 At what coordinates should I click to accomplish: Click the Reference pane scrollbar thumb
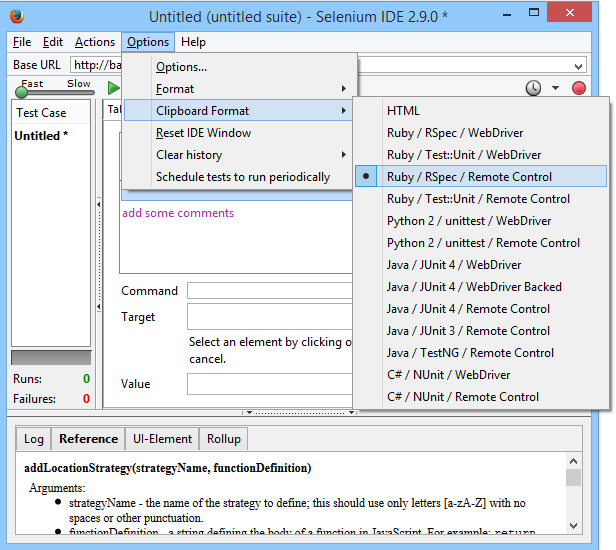pos(574,478)
